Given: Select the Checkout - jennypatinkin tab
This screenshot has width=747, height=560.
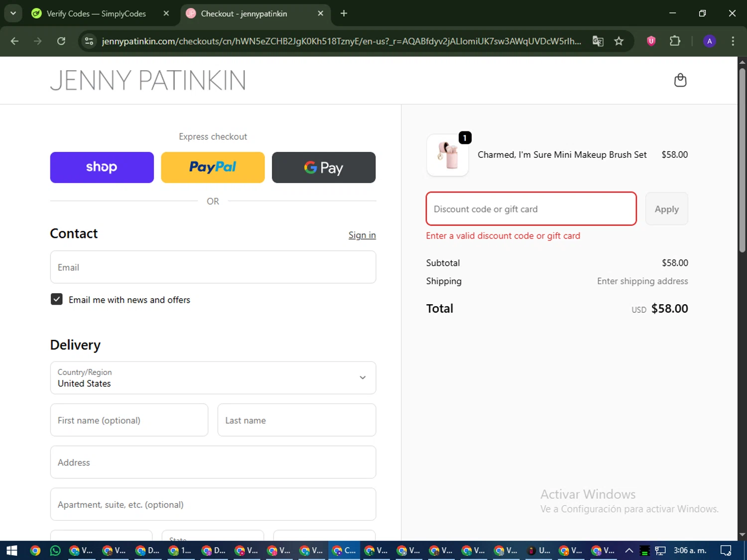Looking at the screenshot, I should 244,13.
